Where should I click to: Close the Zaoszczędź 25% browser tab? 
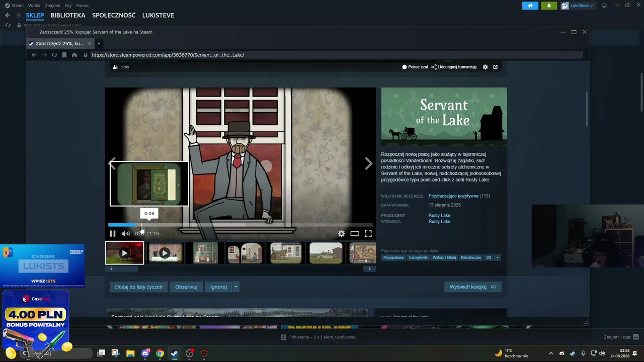(x=90, y=43)
